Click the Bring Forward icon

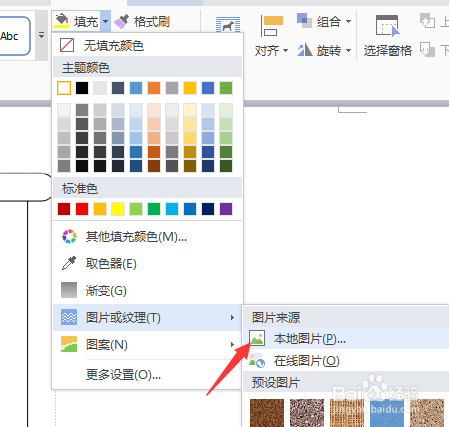(427, 21)
